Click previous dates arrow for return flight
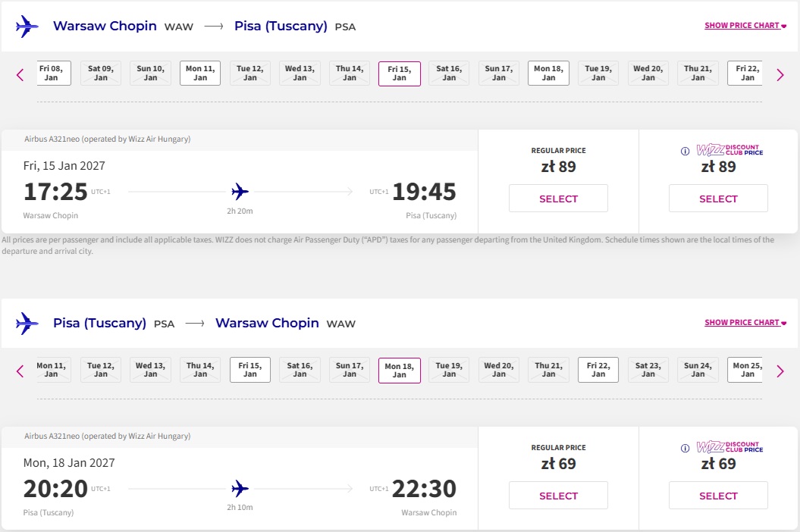800x532 pixels. pyautogui.click(x=20, y=371)
